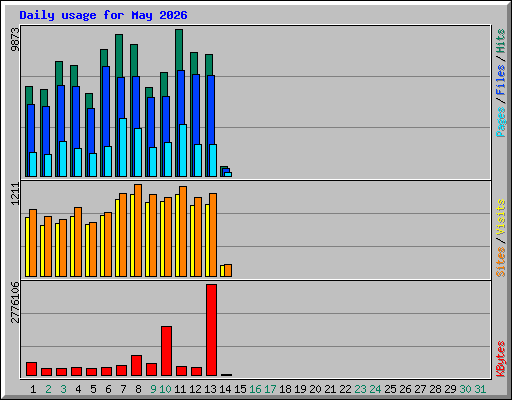The height and width of the screenshot is (400, 512).
Task: Click the 9873 hits axis value
Action: (x=15, y=40)
